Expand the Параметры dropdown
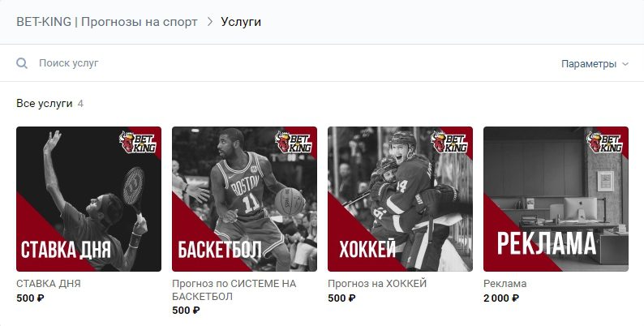The height and width of the screenshot is (326, 644). point(595,64)
